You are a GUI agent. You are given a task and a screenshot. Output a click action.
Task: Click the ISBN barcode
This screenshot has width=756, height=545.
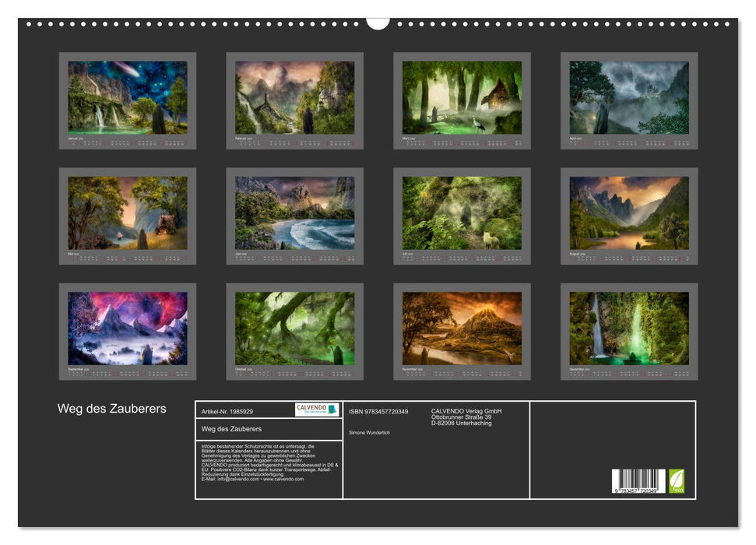click(638, 481)
